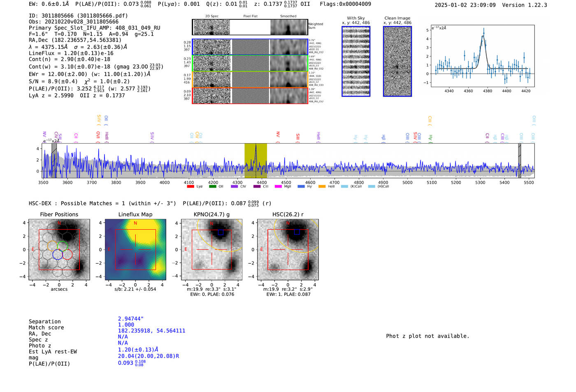Image resolution: width=576 pixels, height=392 pixels.
Task: Click the Smoothed column header
Action: [x=288, y=16]
